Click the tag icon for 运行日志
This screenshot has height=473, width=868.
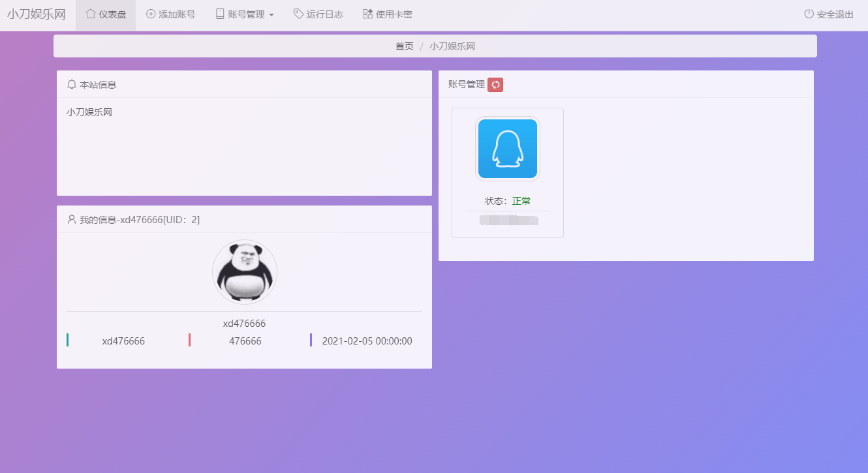click(x=298, y=14)
